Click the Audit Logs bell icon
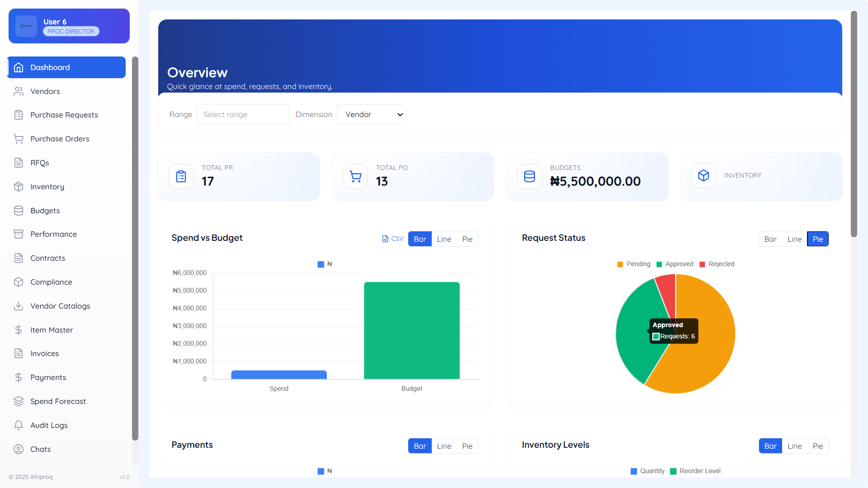Screen dimensions: 868x488 [x=19, y=425]
